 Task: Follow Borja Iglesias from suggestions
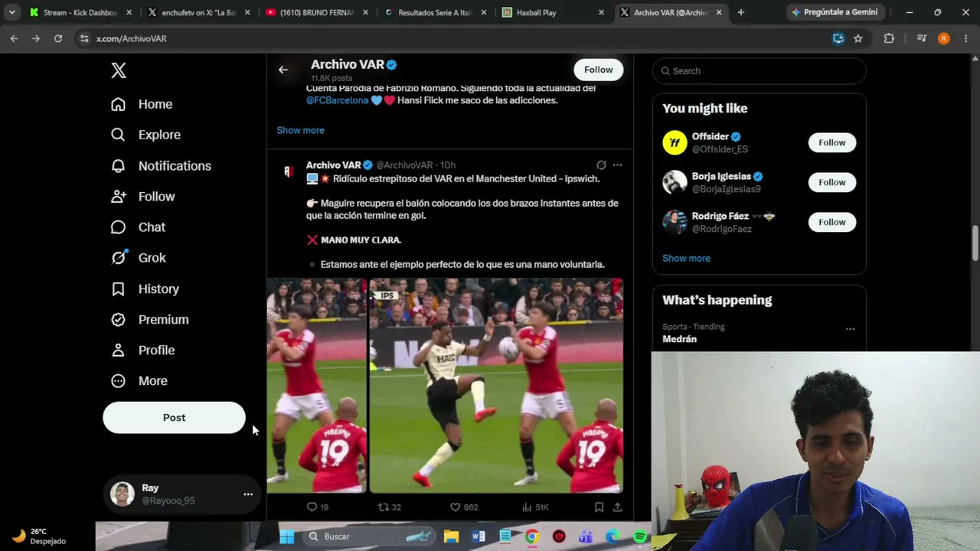[832, 182]
